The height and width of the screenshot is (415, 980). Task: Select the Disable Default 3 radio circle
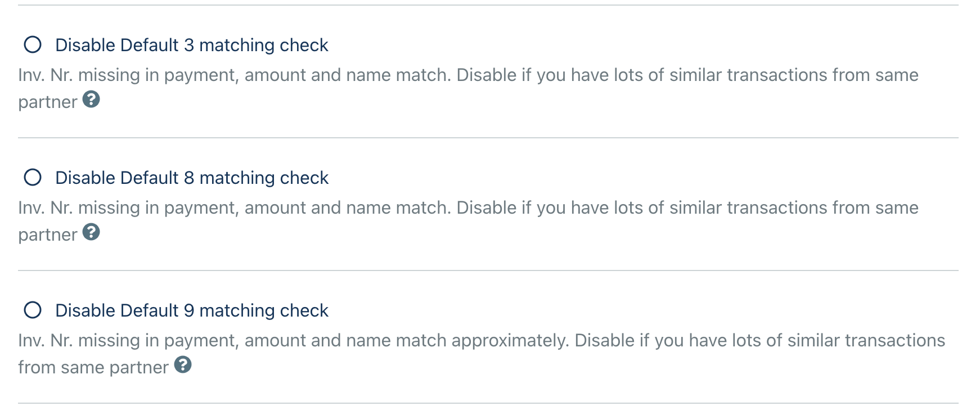click(33, 45)
